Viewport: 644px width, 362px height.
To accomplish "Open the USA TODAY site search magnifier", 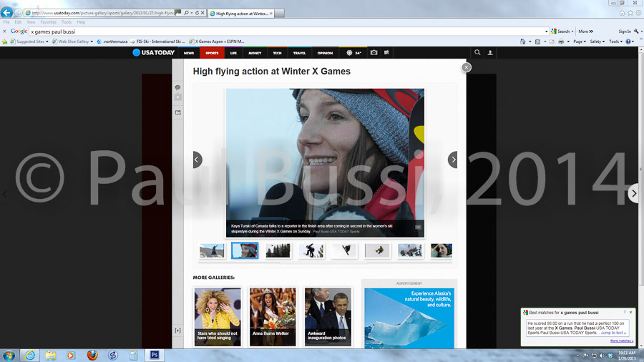I will tap(477, 52).
